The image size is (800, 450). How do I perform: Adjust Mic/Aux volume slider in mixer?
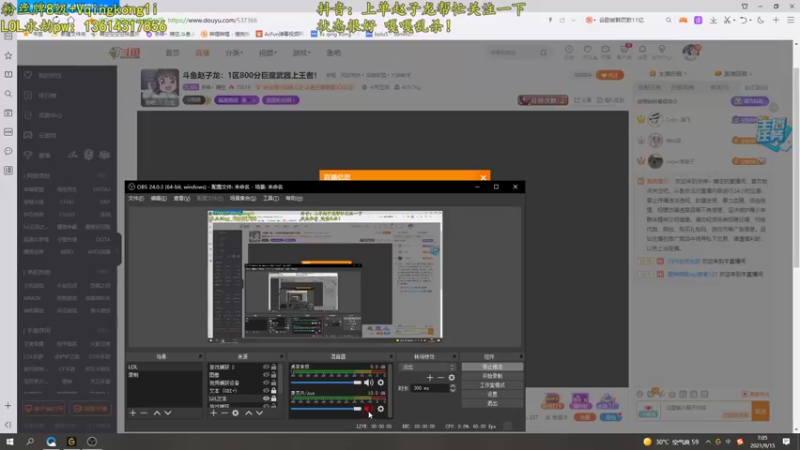pyautogui.click(x=326, y=409)
